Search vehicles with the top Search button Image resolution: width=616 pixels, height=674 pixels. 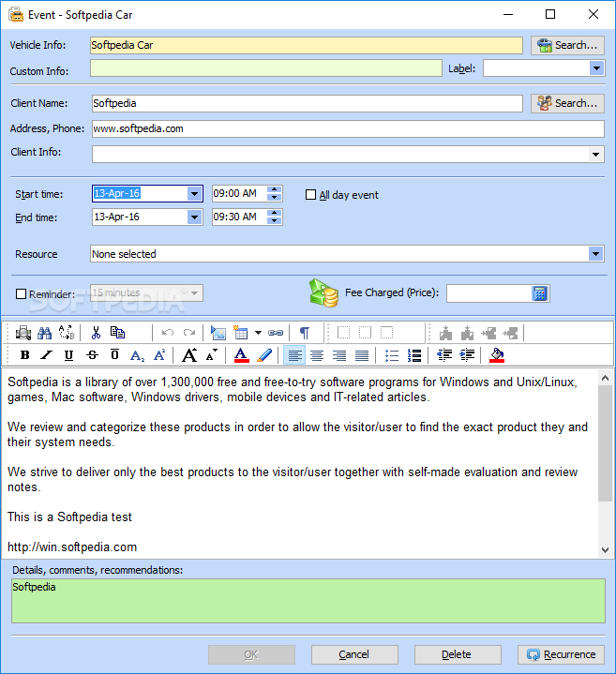(x=567, y=45)
